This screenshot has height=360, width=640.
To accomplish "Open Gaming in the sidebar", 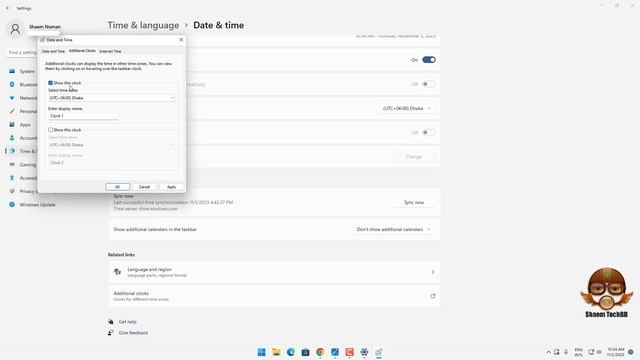I will tap(22, 164).
